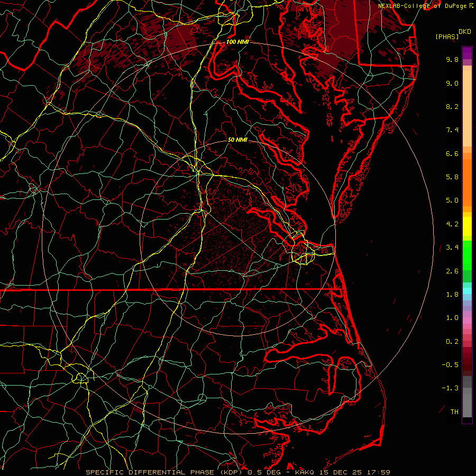Click the -1.3 value on the color scale
The height and width of the screenshot is (476, 476).
pos(450,388)
